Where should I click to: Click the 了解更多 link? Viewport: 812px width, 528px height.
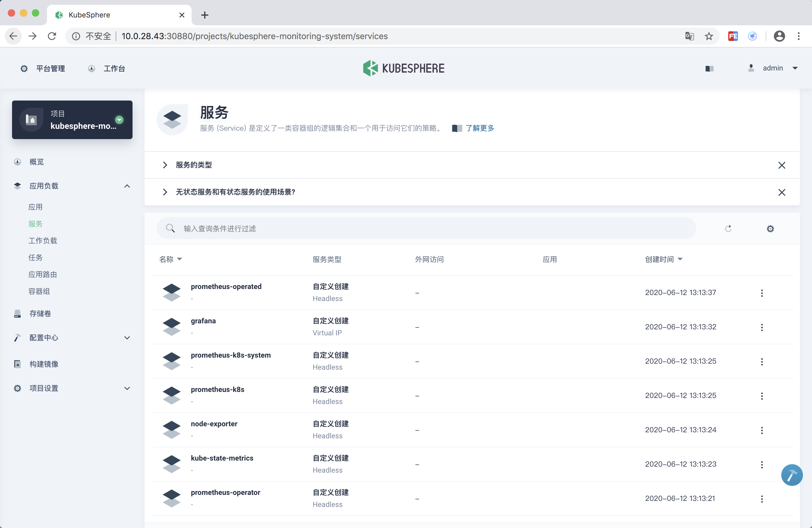point(479,128)
